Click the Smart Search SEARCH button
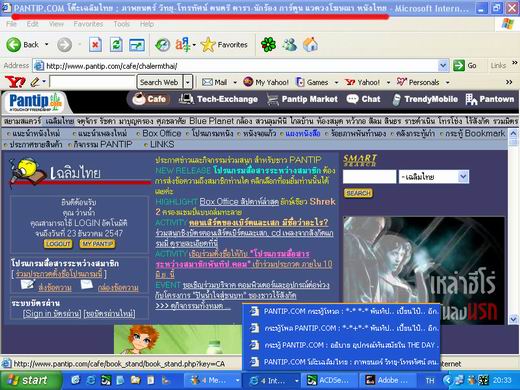Image resolution: width=520 pixels, height=390 pixels. pos(358,193)
